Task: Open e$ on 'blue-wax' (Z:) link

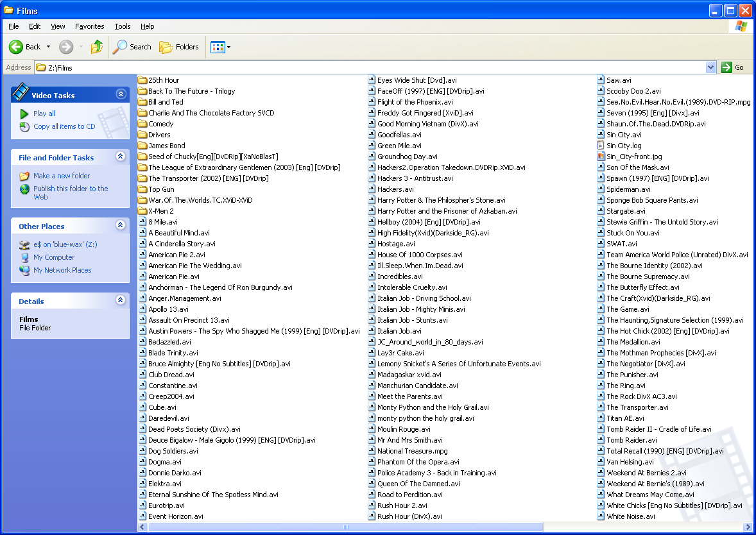Action: click(65, 244)
